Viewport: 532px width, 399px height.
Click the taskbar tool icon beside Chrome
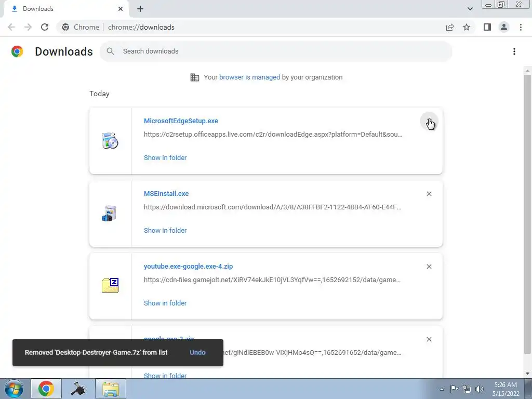[x=78, y=389]
